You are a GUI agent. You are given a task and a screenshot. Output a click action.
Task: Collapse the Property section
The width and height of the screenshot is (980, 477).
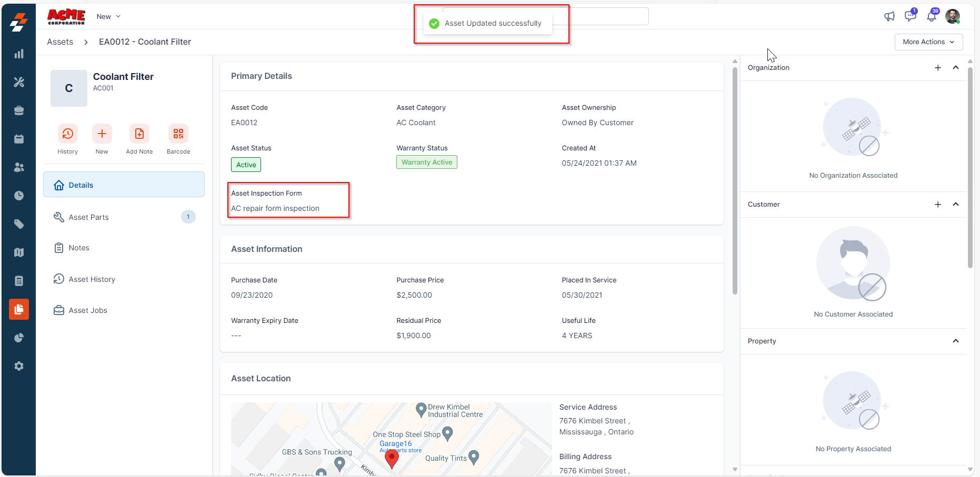[x=956, y=341]
